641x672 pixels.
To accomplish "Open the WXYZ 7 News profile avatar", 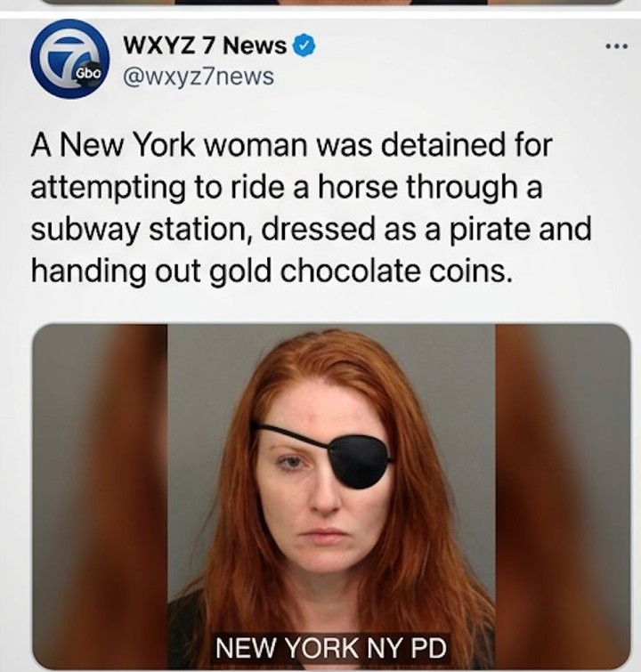I will [x=69, y=59].
